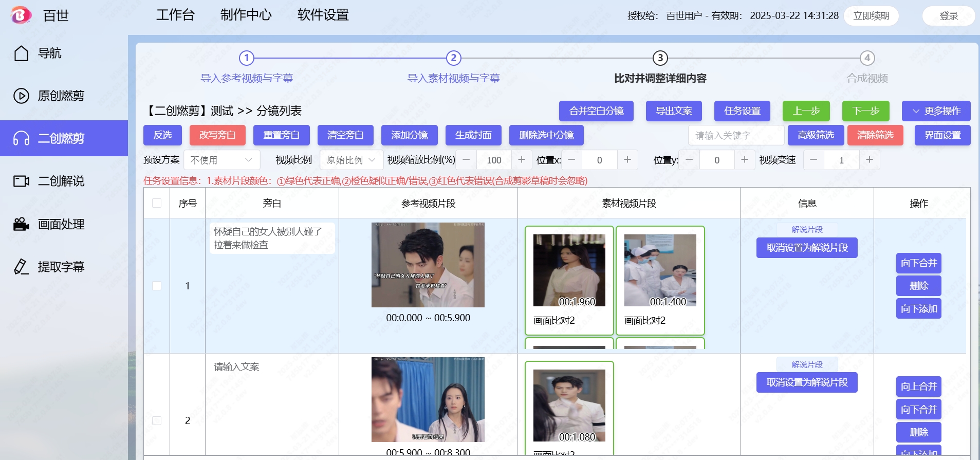The height and width of the screenshot is (460, 980).
Task: Increase 视频缩放比例 with the plus icon
Action: [522, 160]
